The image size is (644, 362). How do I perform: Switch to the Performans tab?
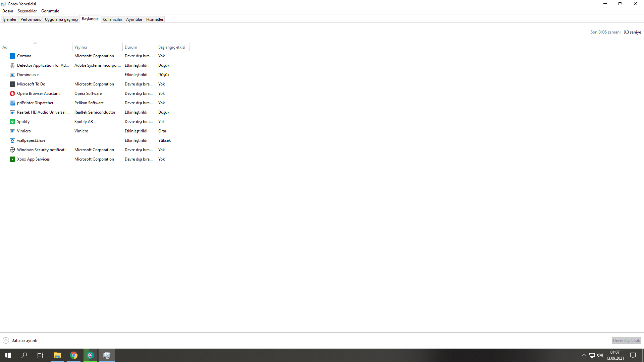coord(31,19)
